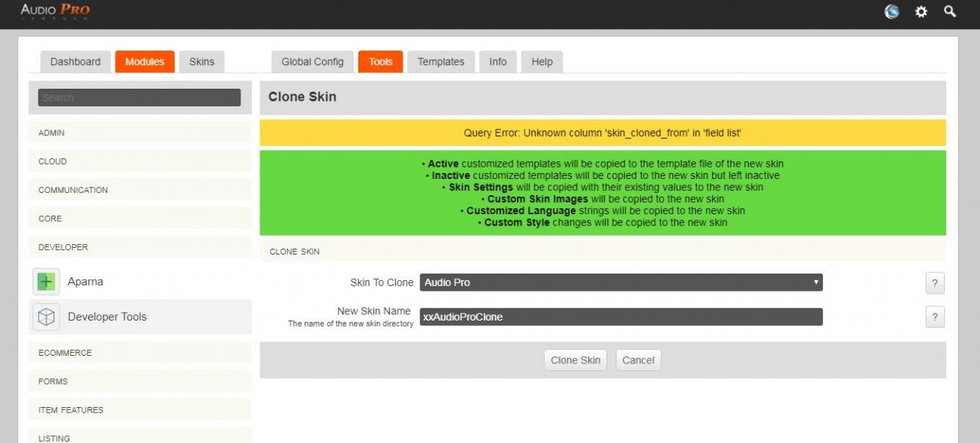980x443 pixels.
Task: Open help for New Skin Name
Action: [935, 317]
